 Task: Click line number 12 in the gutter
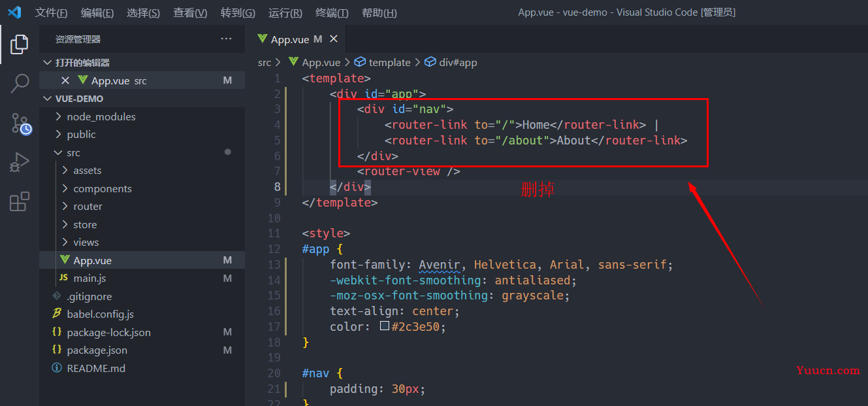coord(274,249)
